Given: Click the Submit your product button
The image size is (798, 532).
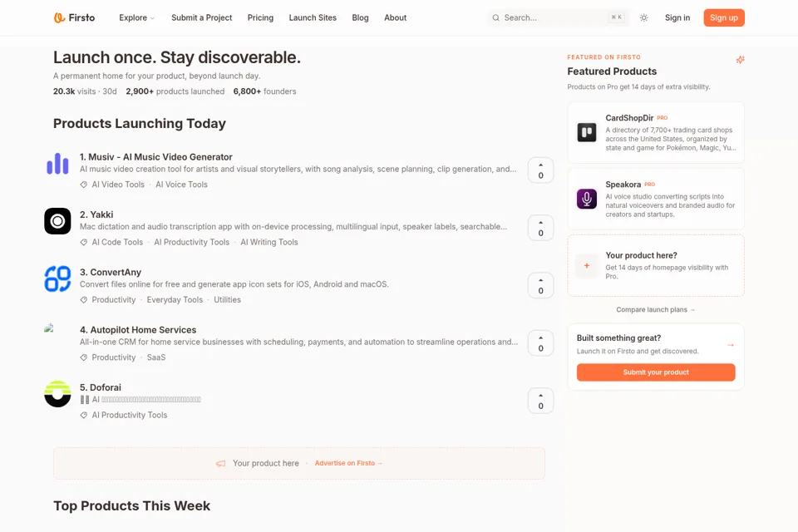Looking at the screenshot, I should (656, 372).
